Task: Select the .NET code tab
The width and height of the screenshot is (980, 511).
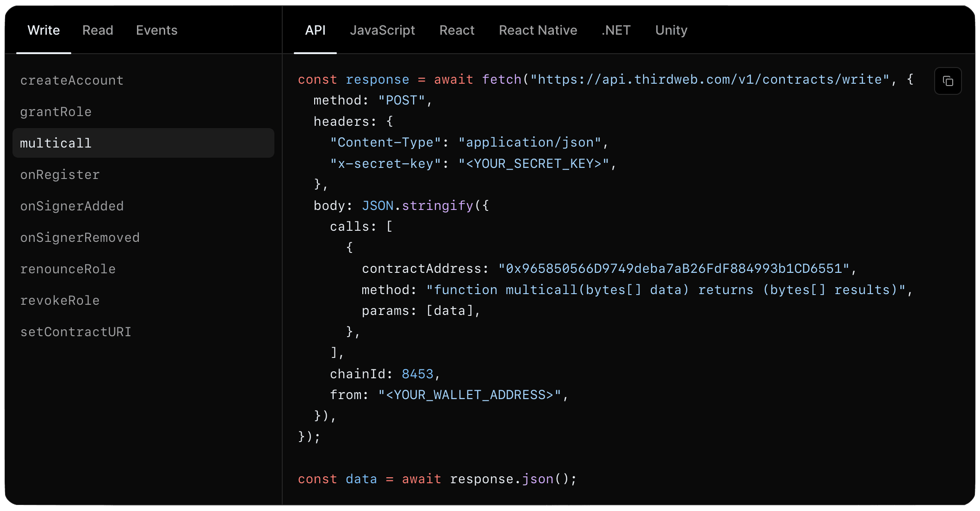Action: (x=616, y=31)
